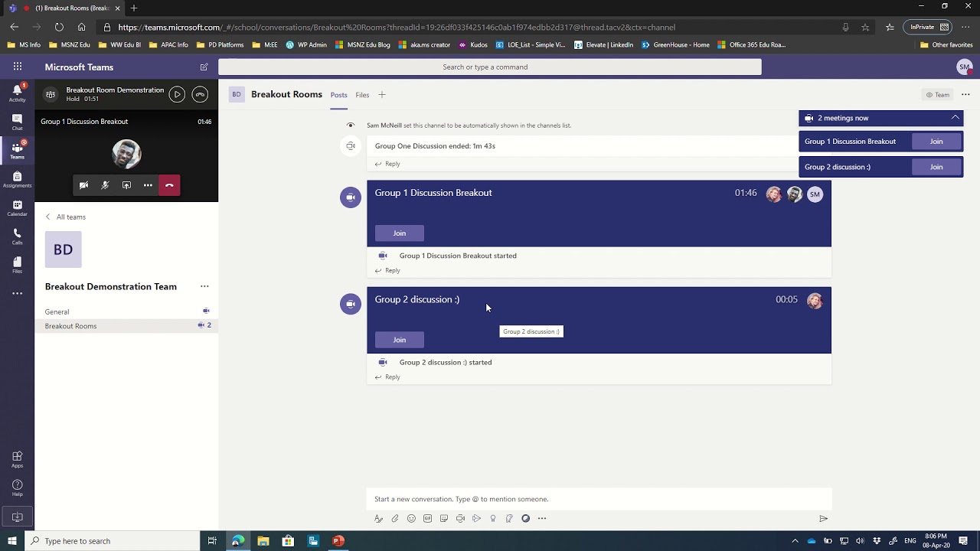
Task: Open Windows Start menu
Action: pyautogui.click(x=11, y=541)
